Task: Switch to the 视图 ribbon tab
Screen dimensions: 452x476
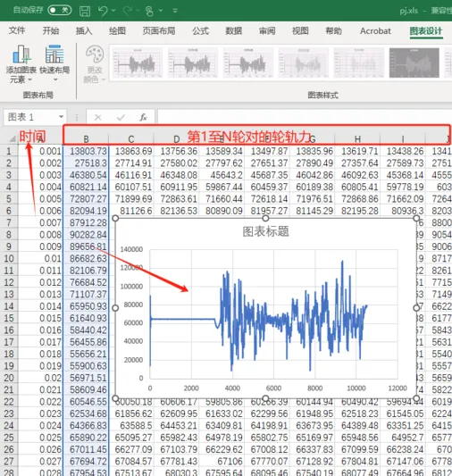Action: (x=300, y=30)
